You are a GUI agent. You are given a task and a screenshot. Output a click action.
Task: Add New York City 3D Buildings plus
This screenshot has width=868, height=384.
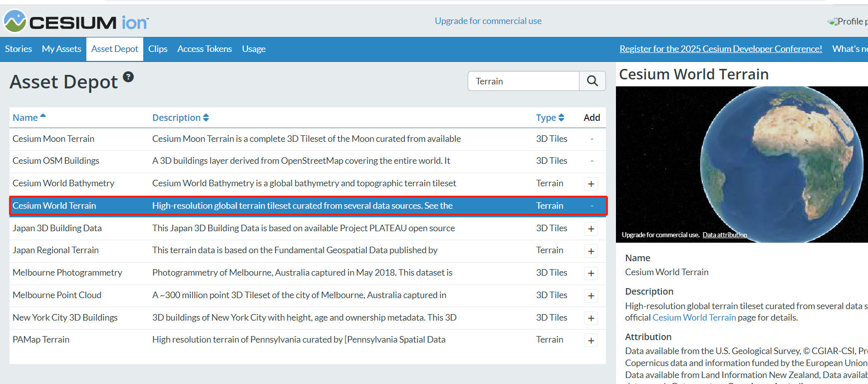coord(591,318)
